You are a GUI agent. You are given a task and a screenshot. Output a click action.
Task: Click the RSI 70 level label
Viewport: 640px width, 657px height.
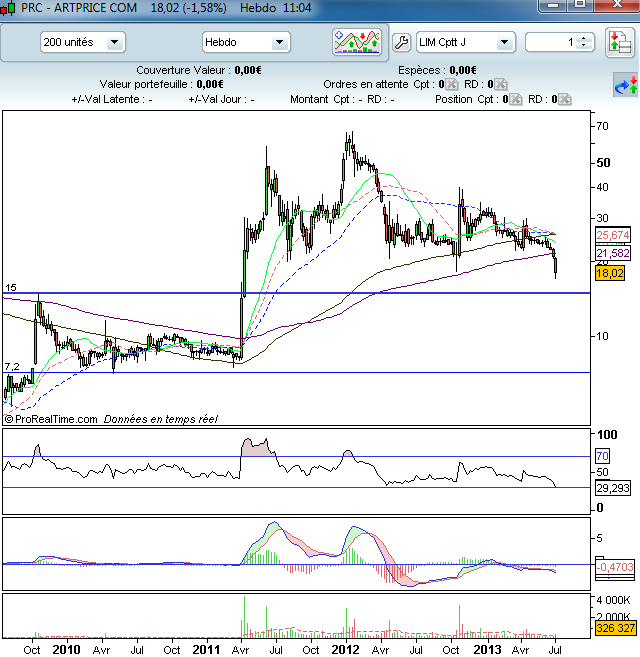point(602,456)
